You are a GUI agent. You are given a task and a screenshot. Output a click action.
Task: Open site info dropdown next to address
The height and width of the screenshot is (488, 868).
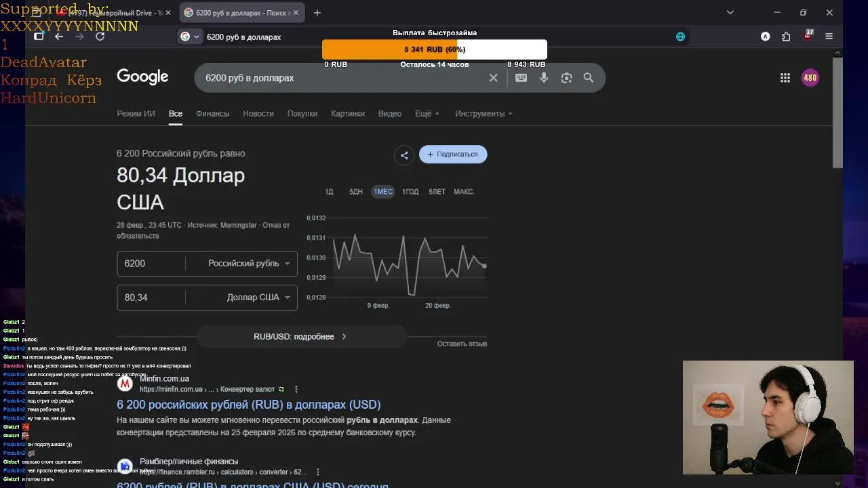click(x=189, y=37)
